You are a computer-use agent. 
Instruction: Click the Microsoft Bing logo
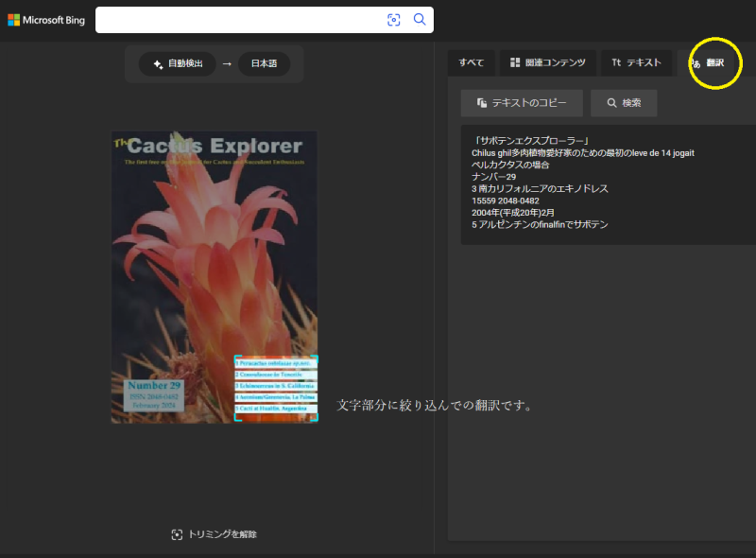46,20
